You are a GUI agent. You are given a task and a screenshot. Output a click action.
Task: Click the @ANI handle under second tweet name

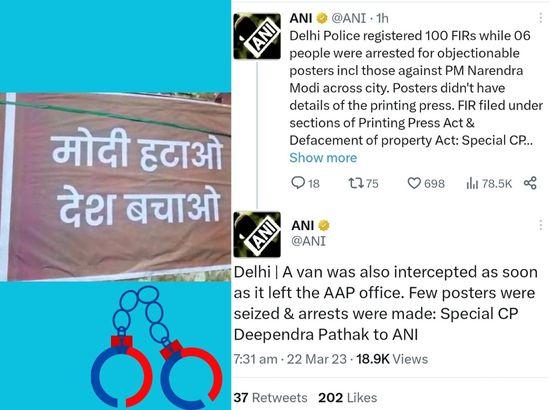coord(308,241)
